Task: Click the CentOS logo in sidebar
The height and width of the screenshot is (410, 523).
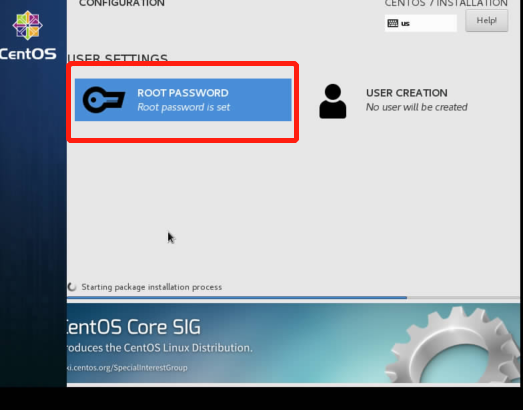Action: tap(27, 25)
